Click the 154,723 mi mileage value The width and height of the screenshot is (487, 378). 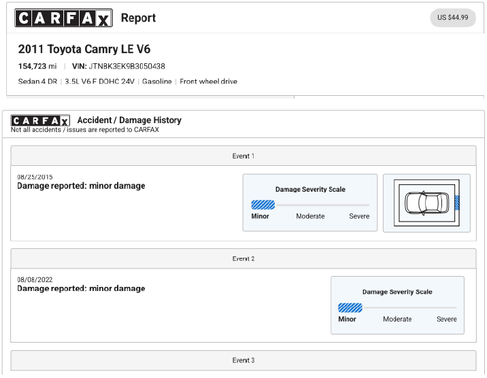37,66
